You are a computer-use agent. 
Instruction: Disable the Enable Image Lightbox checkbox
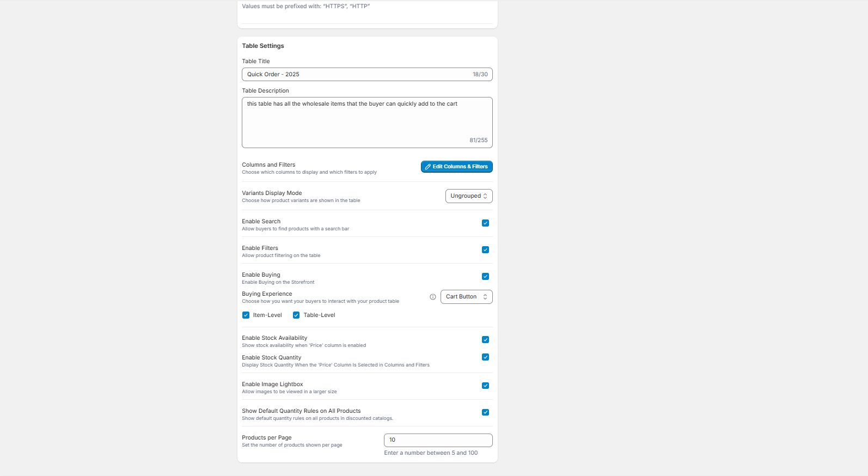coord(485,386)
